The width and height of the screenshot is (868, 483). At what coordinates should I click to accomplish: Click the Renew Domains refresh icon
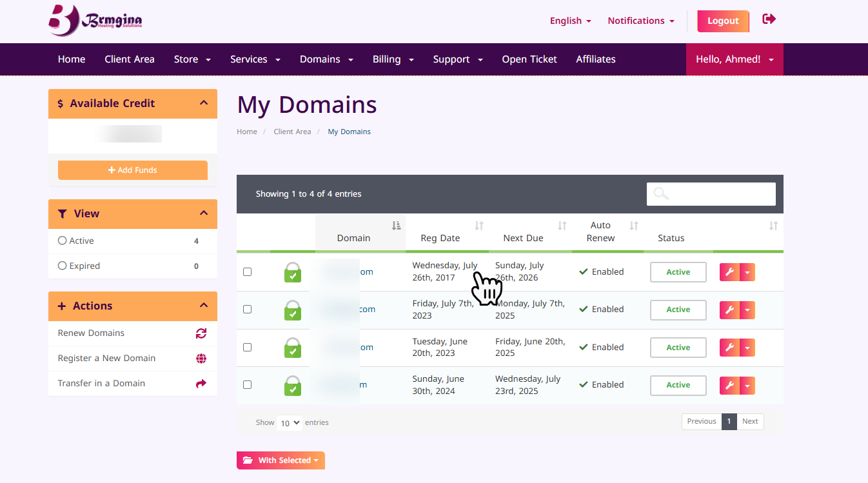(201, 333)
